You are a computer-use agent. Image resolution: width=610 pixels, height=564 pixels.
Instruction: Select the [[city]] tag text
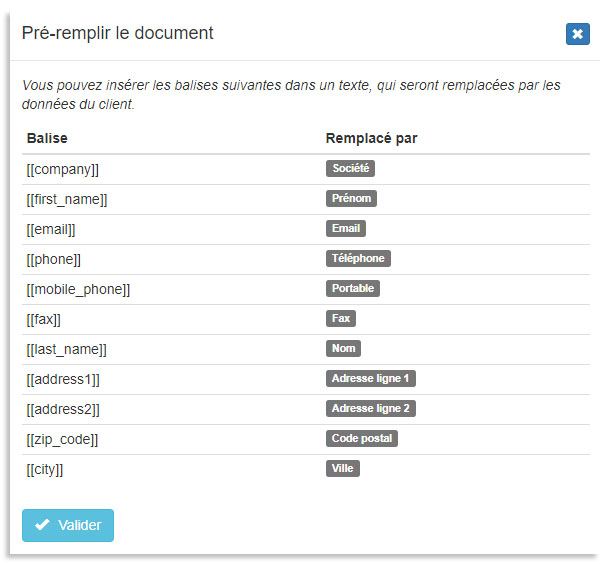click(45, 469)
